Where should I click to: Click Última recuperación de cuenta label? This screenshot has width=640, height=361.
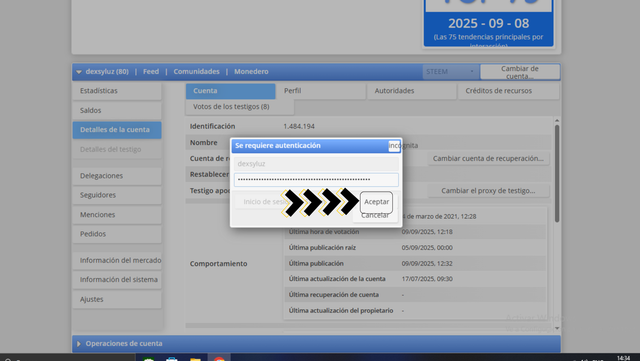point(333,295)
